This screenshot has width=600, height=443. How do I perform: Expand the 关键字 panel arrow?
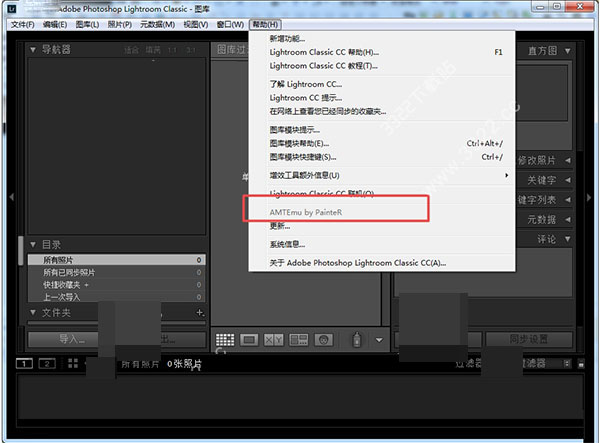click(568, 180)
